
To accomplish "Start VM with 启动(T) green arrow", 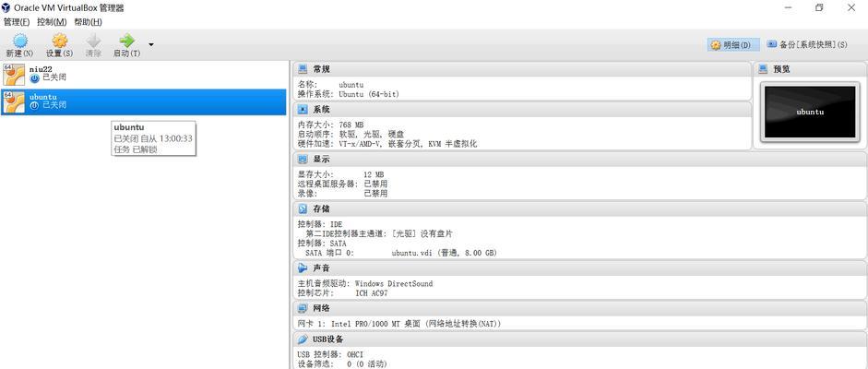I will click(126, 41).
